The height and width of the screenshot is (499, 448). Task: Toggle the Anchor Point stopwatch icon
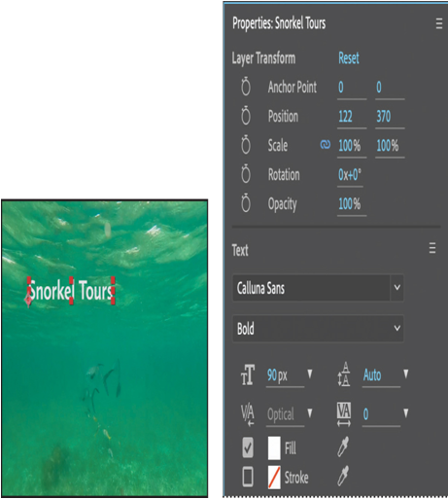click(246, 87)
